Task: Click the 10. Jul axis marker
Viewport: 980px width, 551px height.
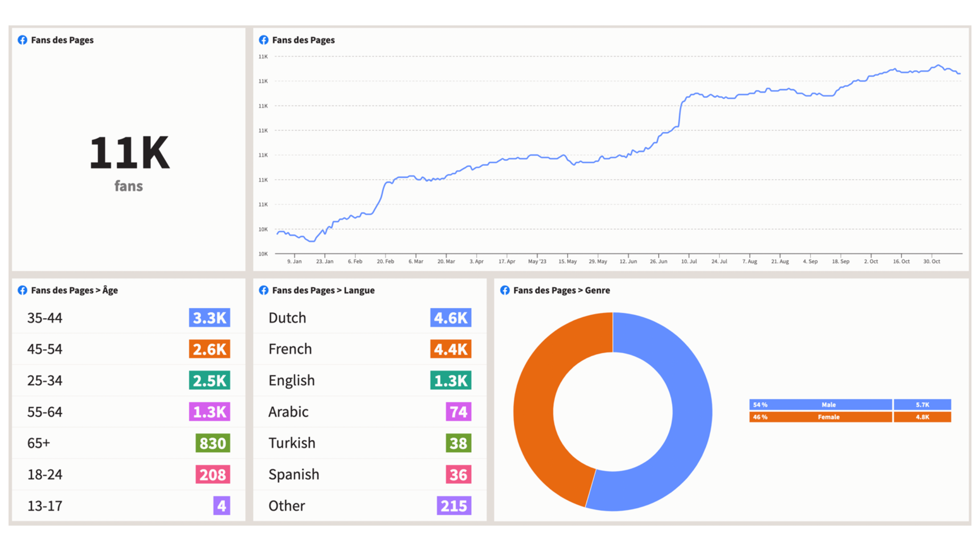Action: click(689, 261)
